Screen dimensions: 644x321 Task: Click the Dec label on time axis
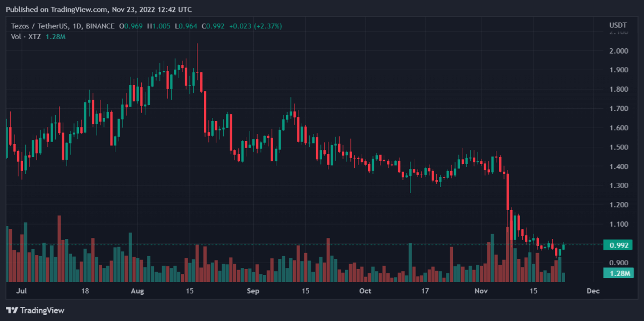tap(593, 291)
